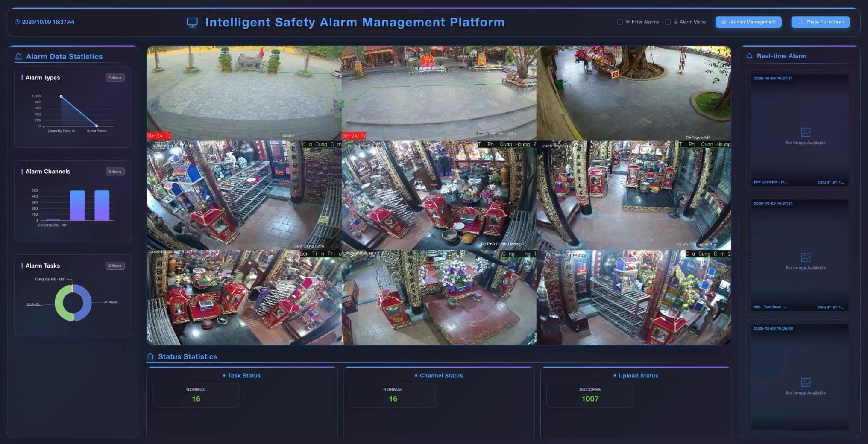Click the clock icon beside the date and time
This screenshot has height=444, width=868.
[17, 22]
